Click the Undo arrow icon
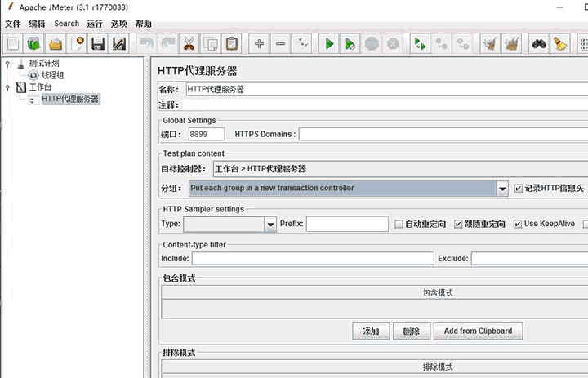 pos(146,44)
